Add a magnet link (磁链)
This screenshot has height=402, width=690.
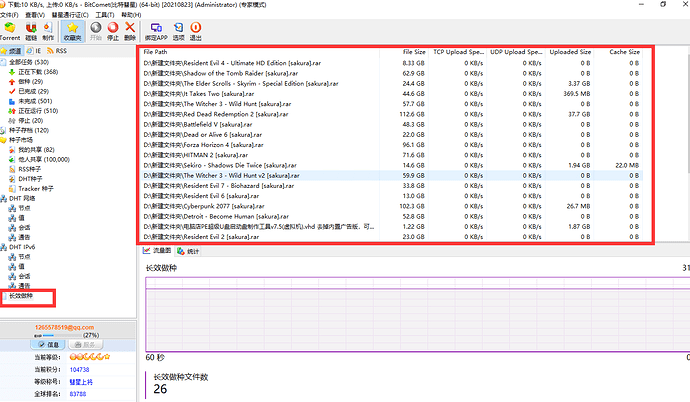pos(31,31)
